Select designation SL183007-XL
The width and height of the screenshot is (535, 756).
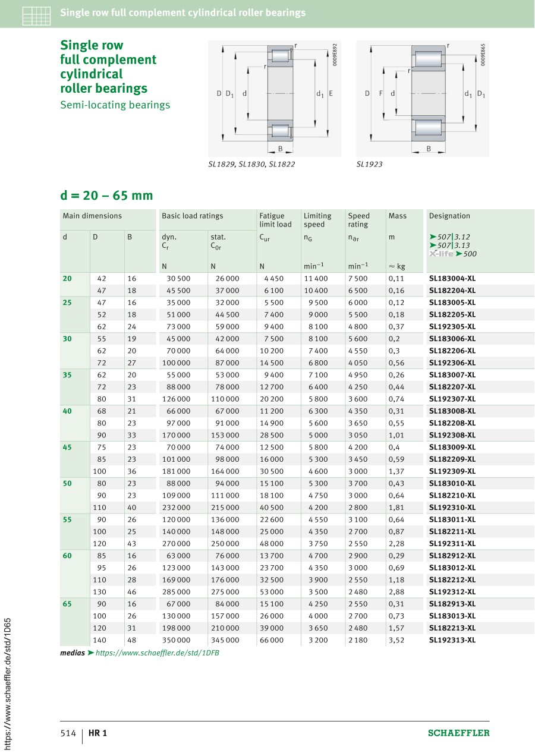click(452, 375)
